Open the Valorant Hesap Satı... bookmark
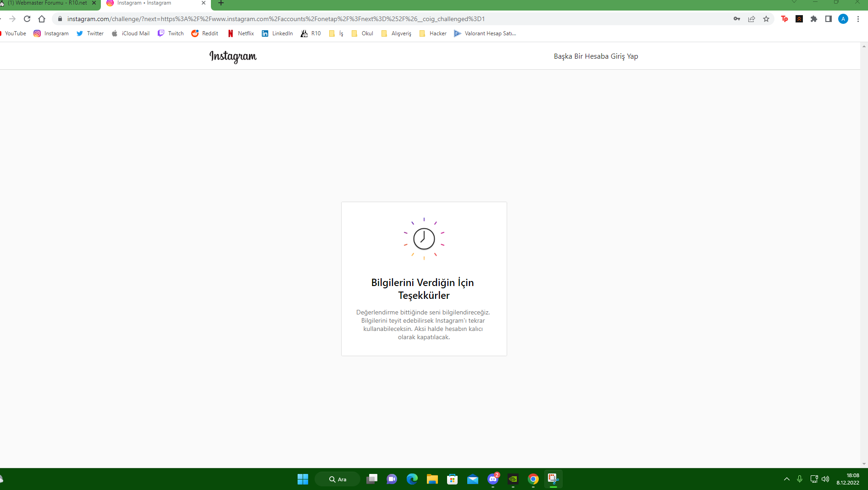This screenshot has width=868, height=490. (485, 33)
